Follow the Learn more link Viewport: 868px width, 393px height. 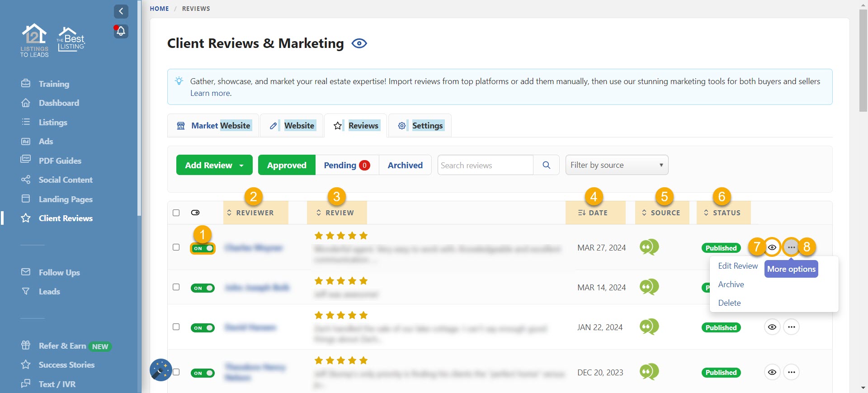click(211, 93)
